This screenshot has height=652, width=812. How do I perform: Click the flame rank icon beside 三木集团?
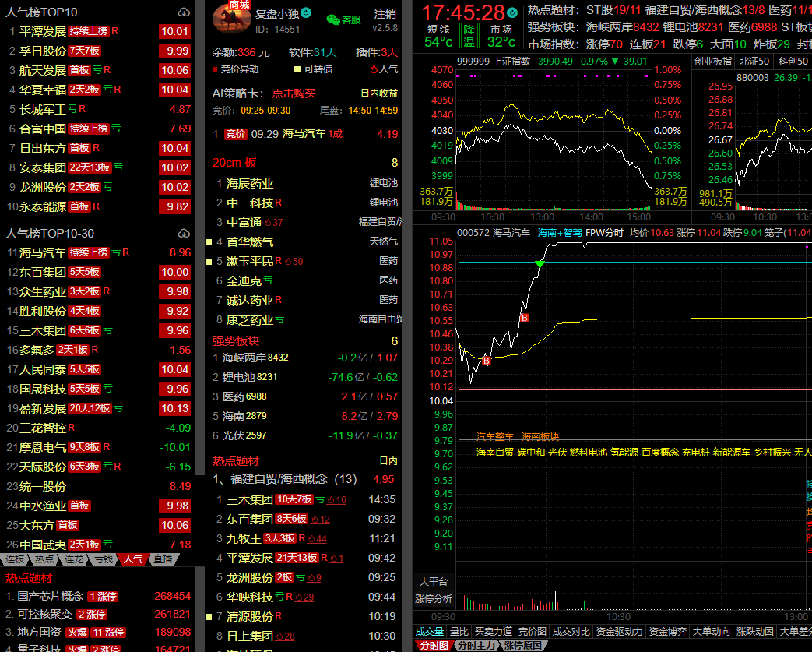click(x=331, y=499)
